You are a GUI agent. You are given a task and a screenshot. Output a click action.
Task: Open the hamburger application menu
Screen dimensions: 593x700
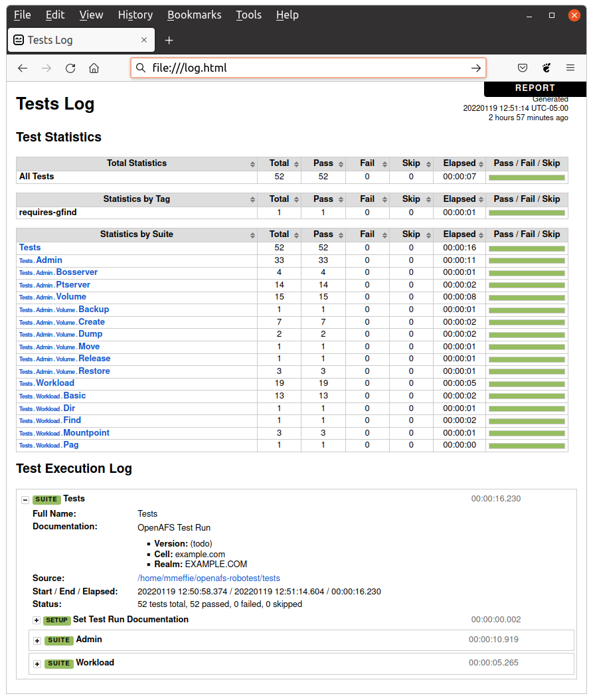[570, 68]
